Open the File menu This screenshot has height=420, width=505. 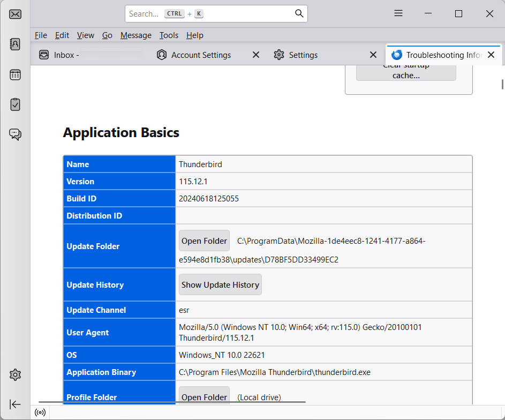pos(41,35)
